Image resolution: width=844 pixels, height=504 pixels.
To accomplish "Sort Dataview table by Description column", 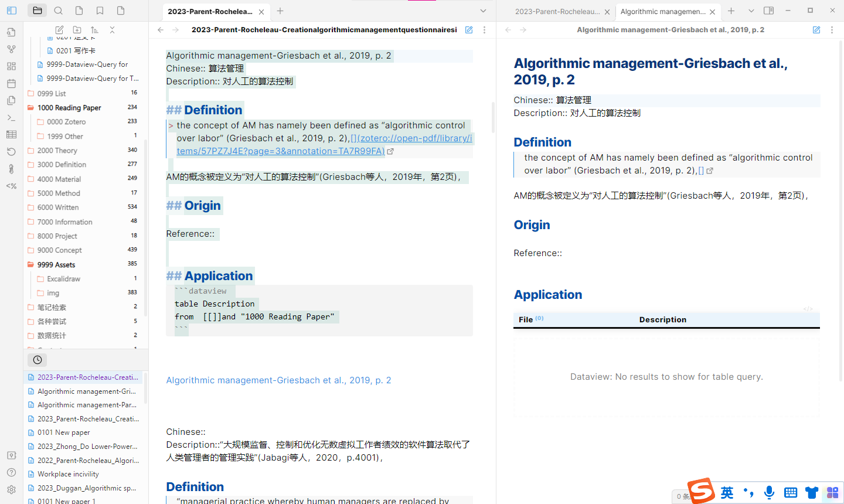I will click(x=662, y=319).
